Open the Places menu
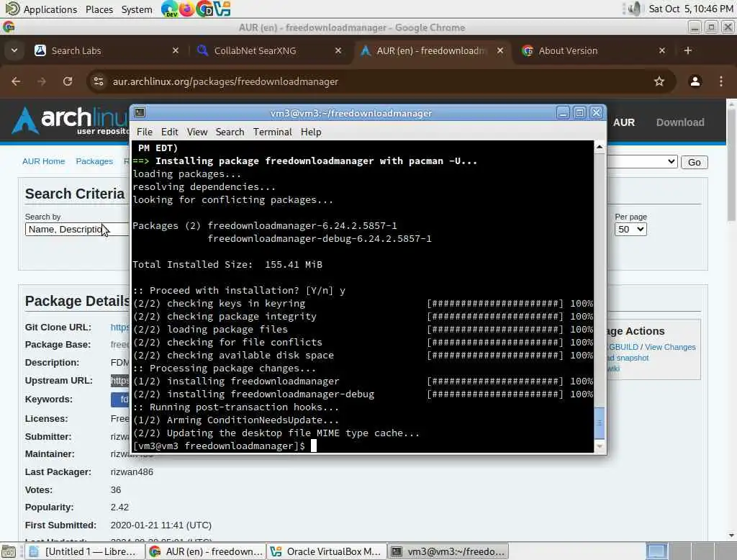Image resolution: width=737 pixels, height=560 pixels. 99,9
